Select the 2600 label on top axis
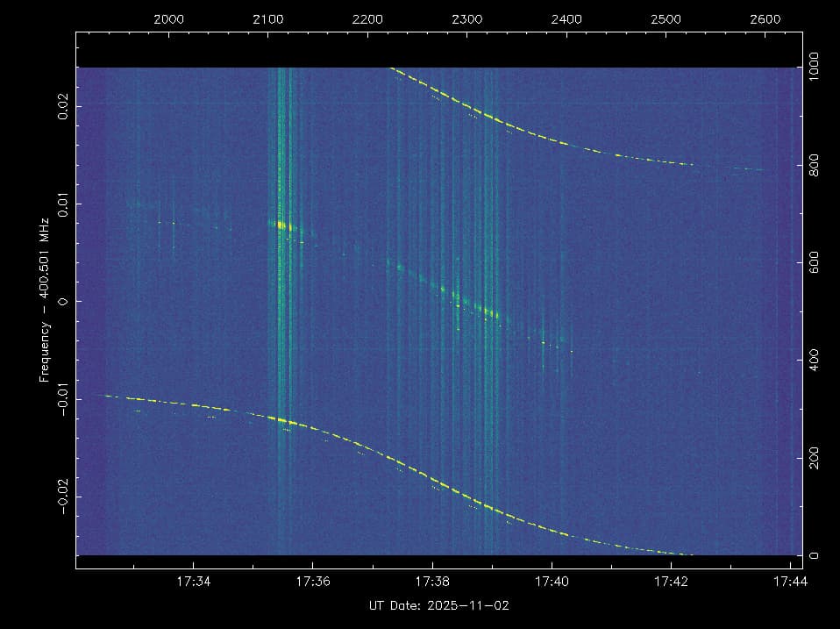Screen dimensions: 840x629 (765, 18)
